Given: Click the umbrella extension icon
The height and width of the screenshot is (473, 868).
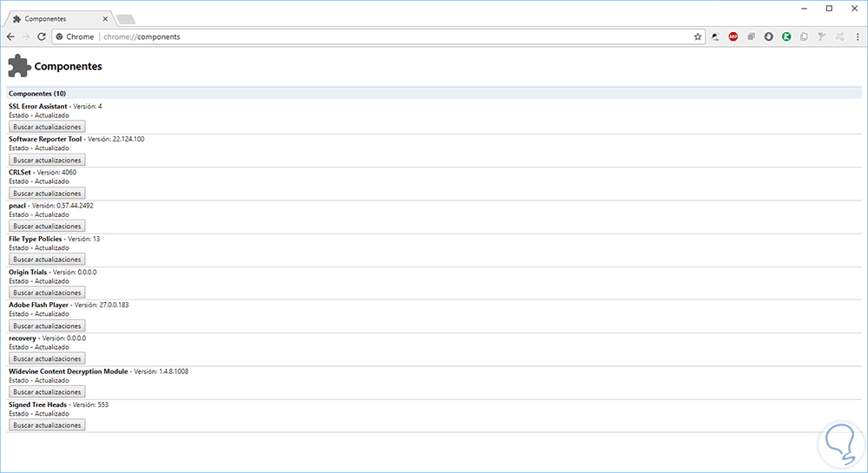Looking at the screenshot, I should 716,36.
